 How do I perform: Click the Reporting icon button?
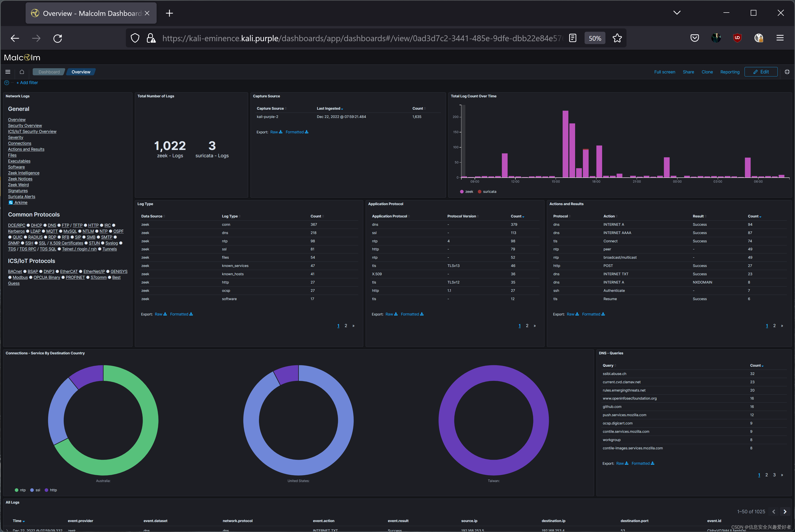pos(729,71)
